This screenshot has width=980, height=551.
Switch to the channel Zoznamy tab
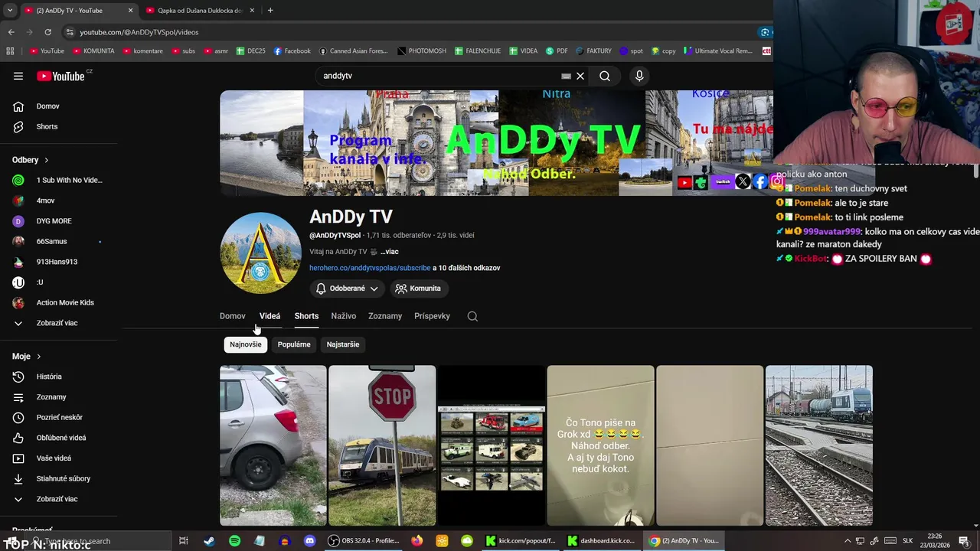385,316
